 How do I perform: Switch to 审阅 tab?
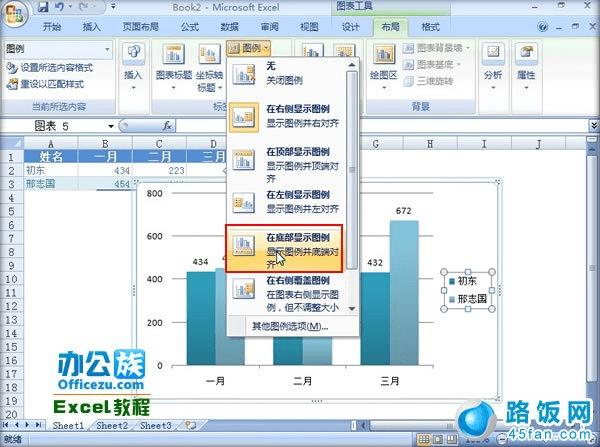269,27
